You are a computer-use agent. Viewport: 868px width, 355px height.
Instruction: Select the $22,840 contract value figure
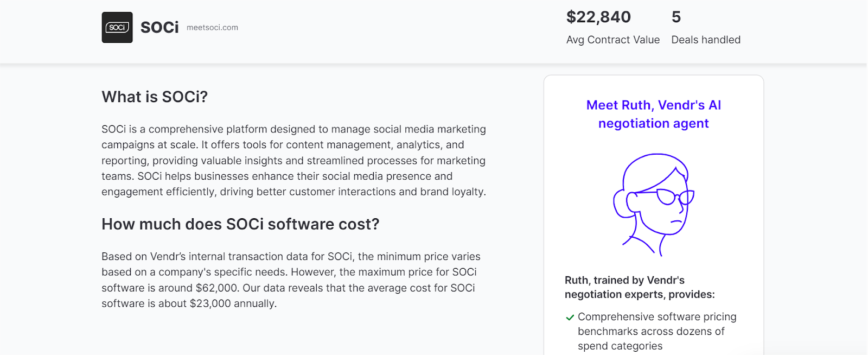[x=598, y=17]
